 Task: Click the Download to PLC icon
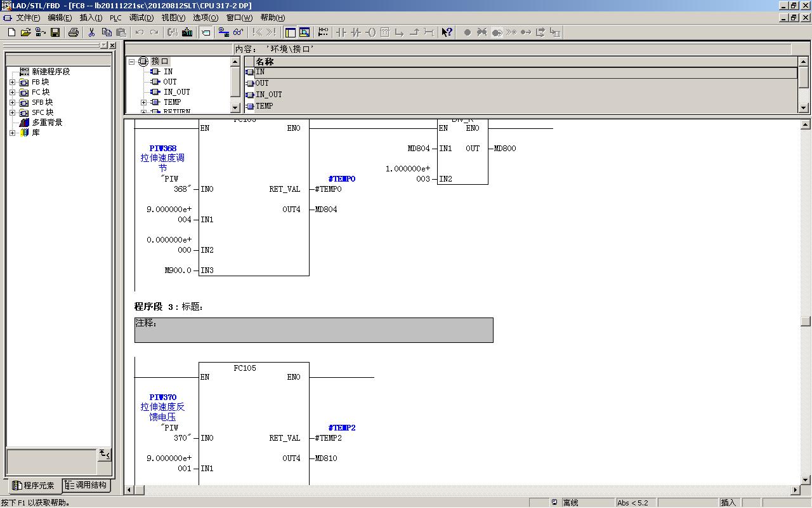coord(187,32)
